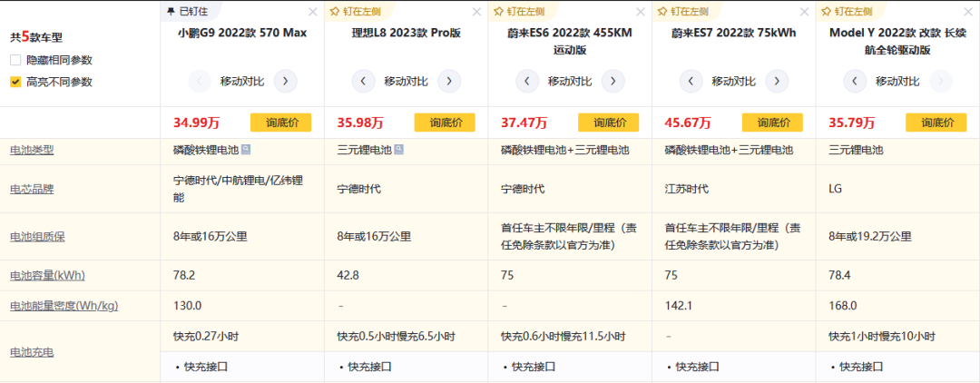Select 快充1小时慢充10小时 charging text
This screenshot has height=383, width=980.
(882, 336)
